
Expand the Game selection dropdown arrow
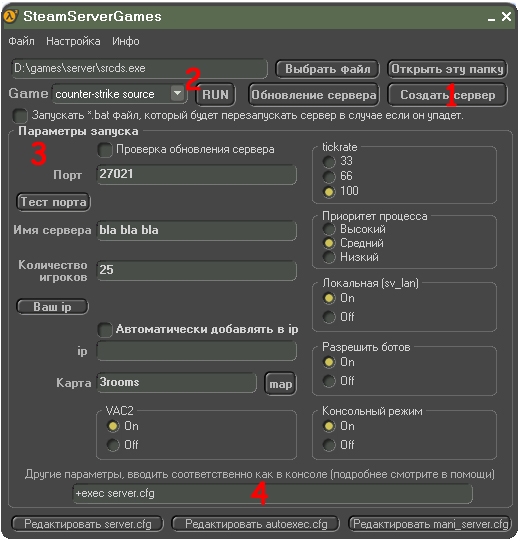[178, 93]
